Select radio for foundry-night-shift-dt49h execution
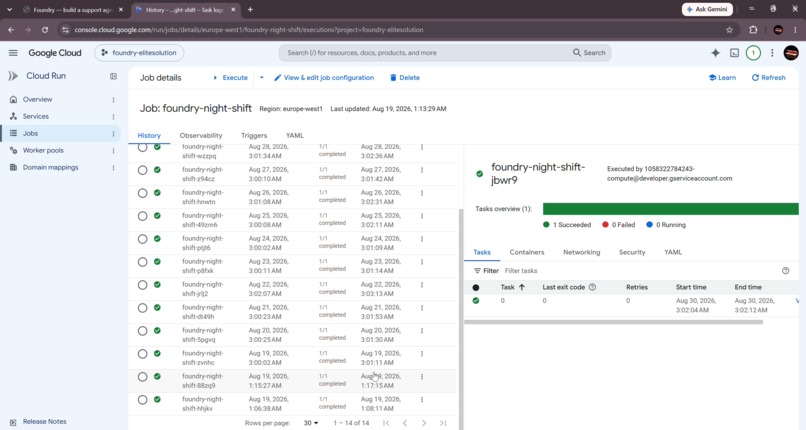Viewport: 806px width, 430px height. 142,308
